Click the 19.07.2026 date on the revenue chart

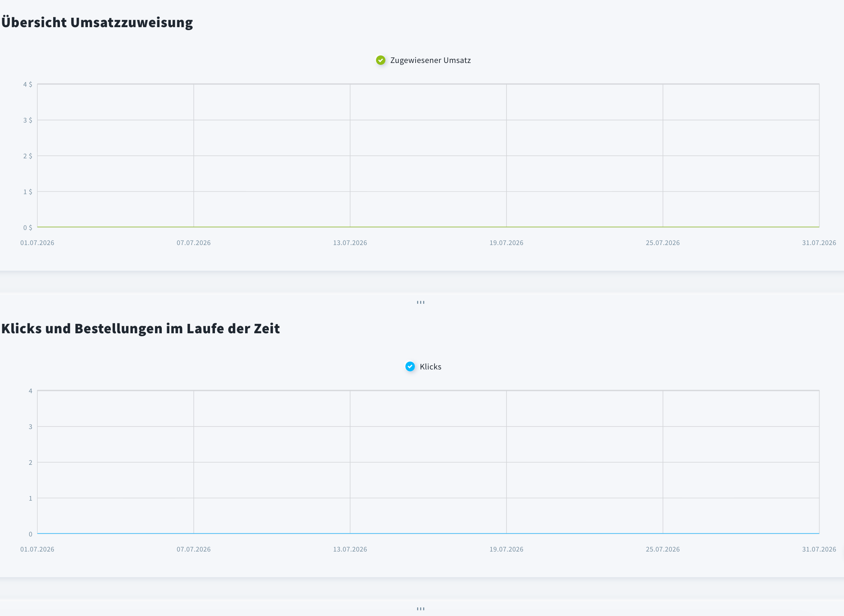pyautogui.click(x=506, y=243)
